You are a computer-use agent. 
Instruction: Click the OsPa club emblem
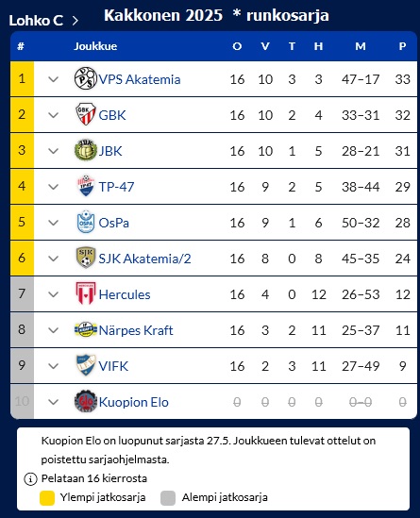(86, 222)
